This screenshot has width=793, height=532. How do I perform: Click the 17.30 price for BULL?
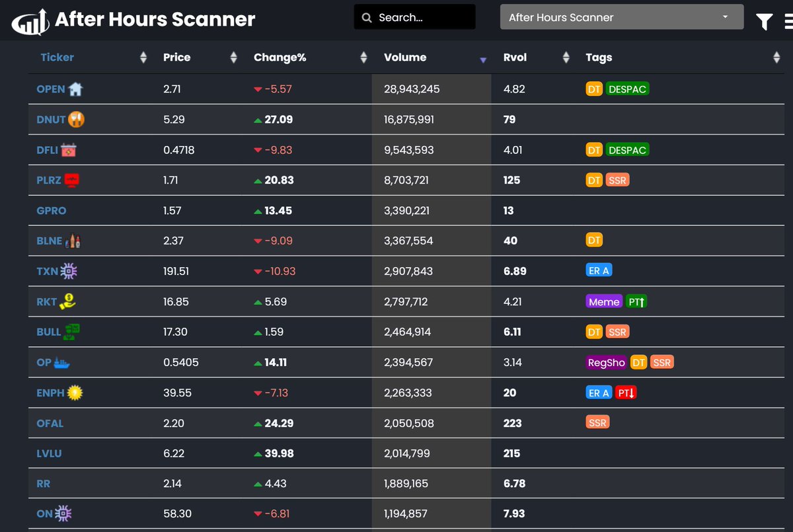pyautogui.click(x=175, y=332)
